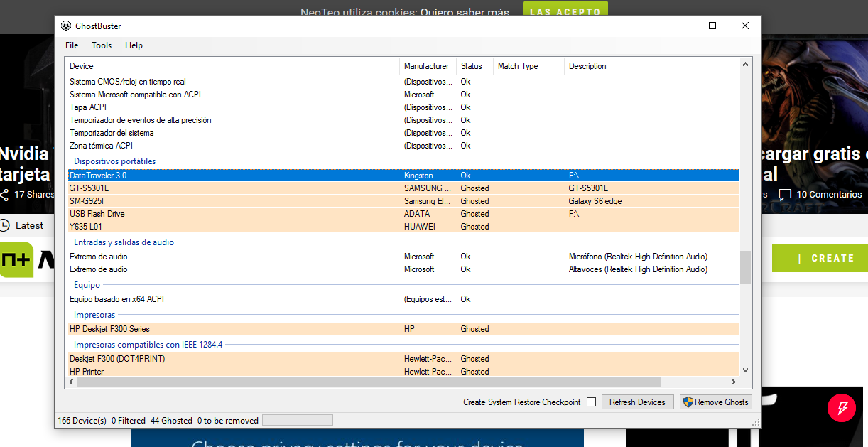
Task: Click horizontal scrollbar left arrow
Action: click(72, 382)
